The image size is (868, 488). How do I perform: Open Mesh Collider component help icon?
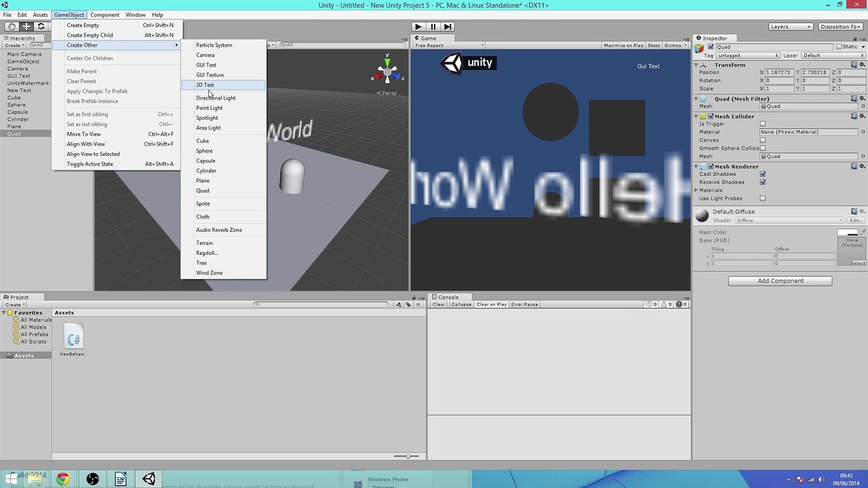click(x=854, y=117)
